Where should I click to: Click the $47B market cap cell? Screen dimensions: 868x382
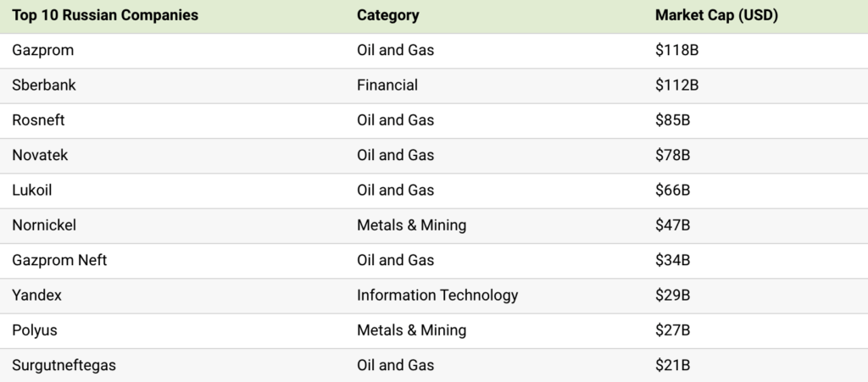(673, 225)
